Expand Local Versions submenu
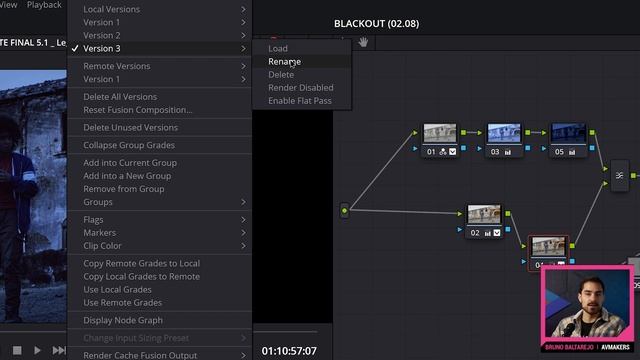 [160, 9]
